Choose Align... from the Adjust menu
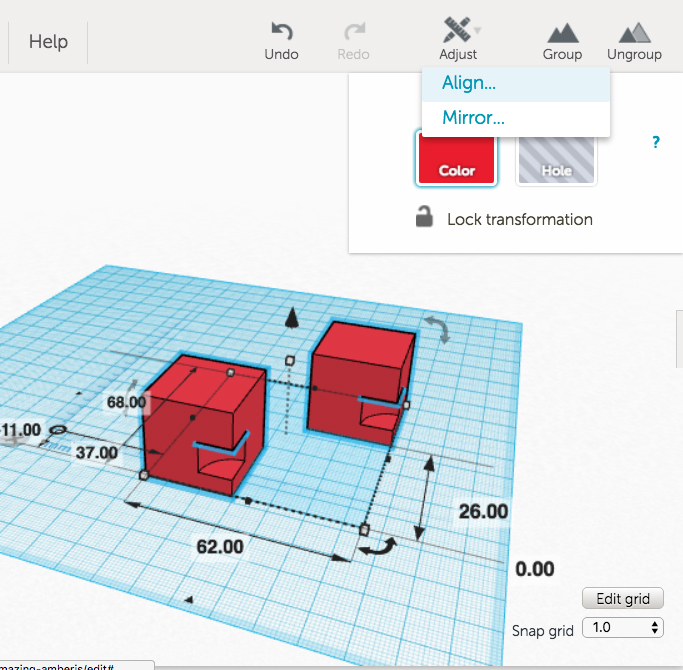Image resolution: width=683 pixels, height=670 pixels. [x=469, y=84]
